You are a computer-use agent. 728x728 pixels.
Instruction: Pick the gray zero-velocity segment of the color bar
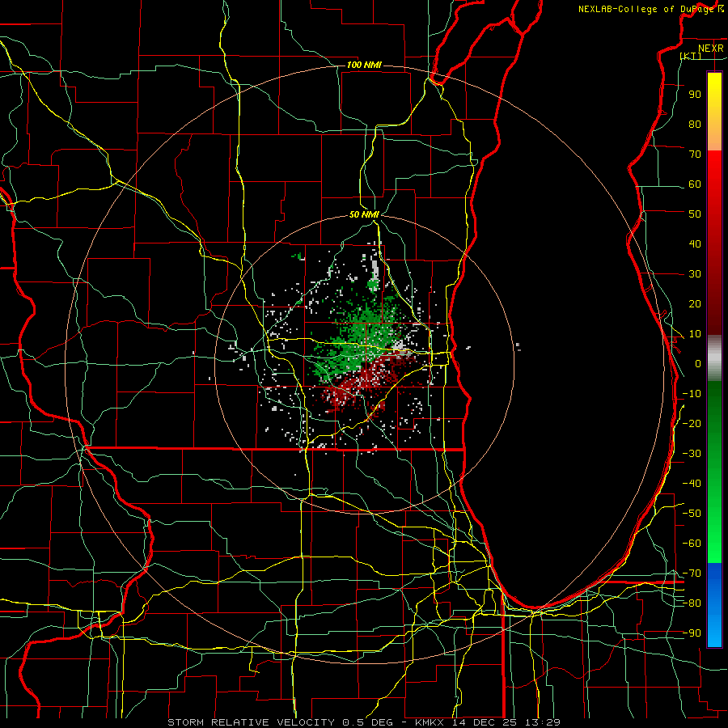click(x=714, y=358)
